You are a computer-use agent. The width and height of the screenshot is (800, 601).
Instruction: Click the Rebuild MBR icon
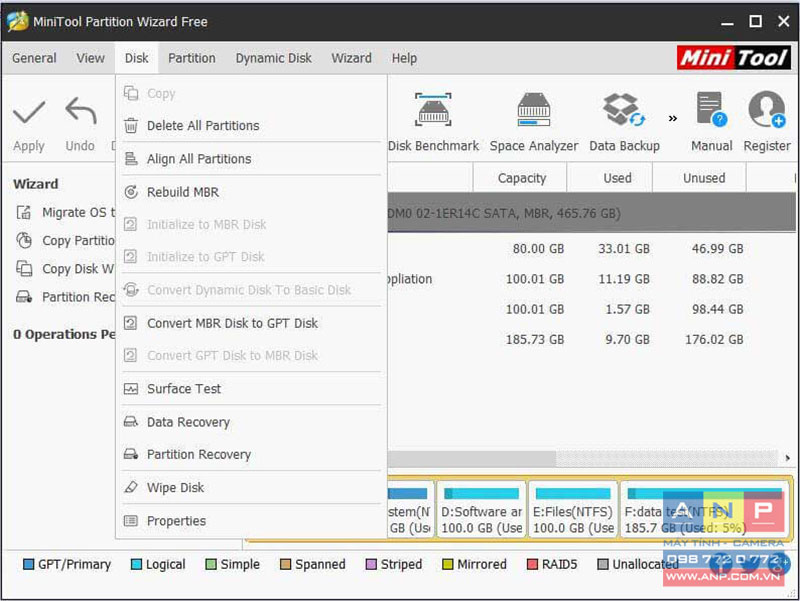tap(131, 192)
